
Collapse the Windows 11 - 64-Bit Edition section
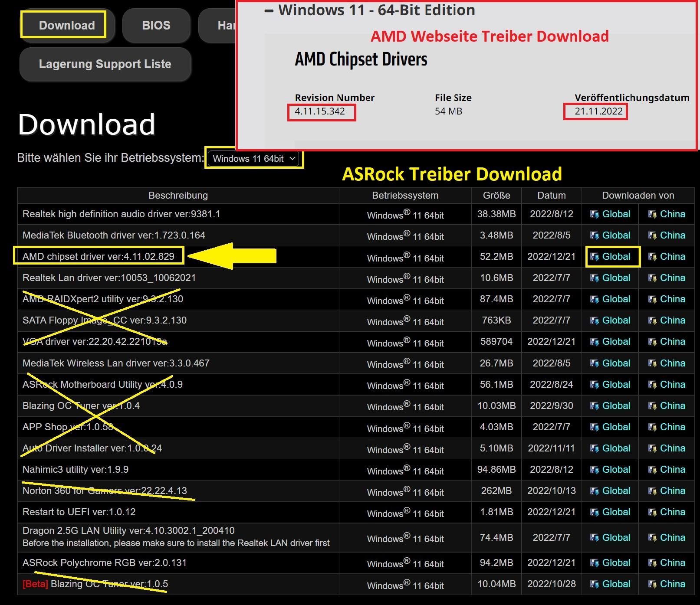[269, 10]
